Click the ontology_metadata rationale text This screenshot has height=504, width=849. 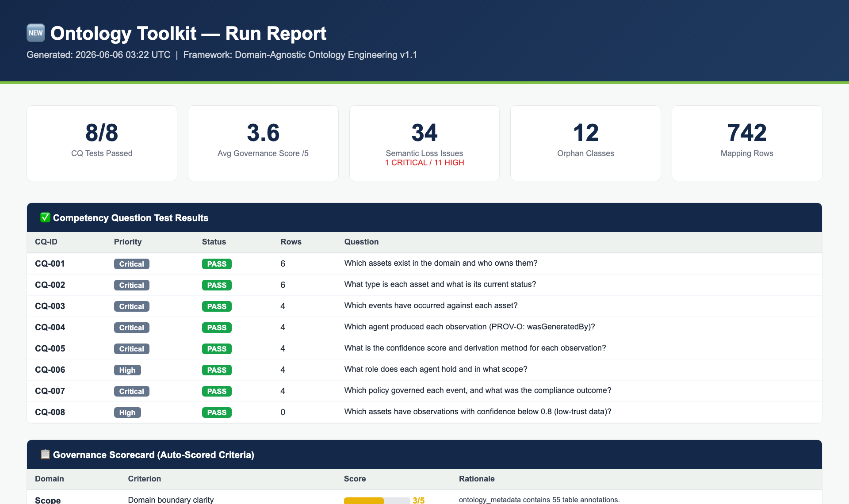tap(539, 500)
